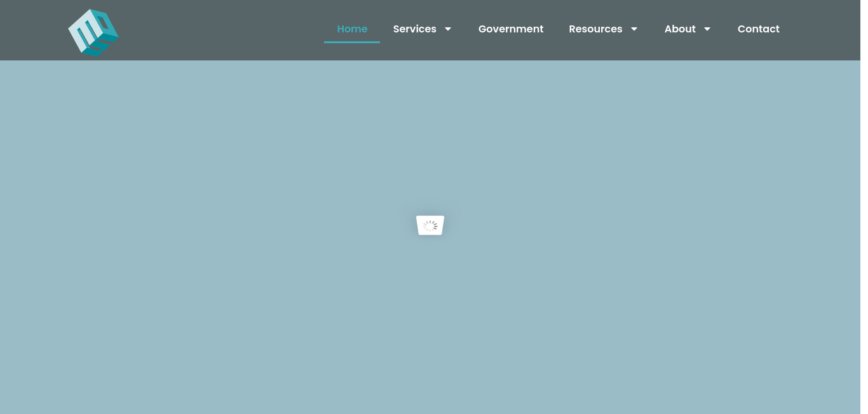Viewport: 868px width, 414px height.
Task: Expand the About dropdown arrow
Action: pyautogui.click(x=707, y=29)
